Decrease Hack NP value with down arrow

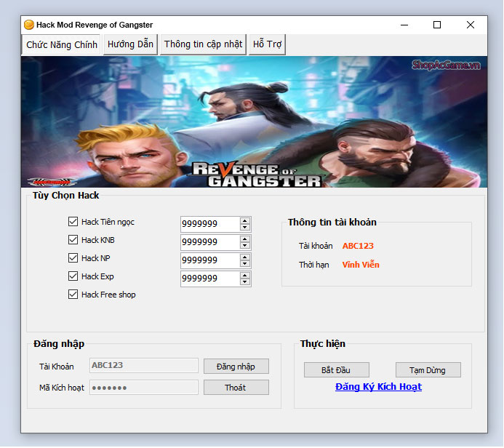coord(245,263)
